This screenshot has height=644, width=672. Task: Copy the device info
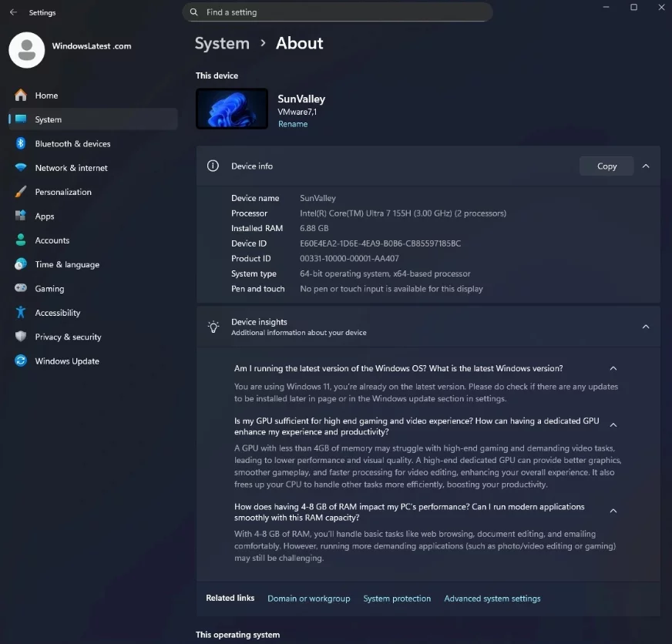pyautogui.click(x=606, y=166)
